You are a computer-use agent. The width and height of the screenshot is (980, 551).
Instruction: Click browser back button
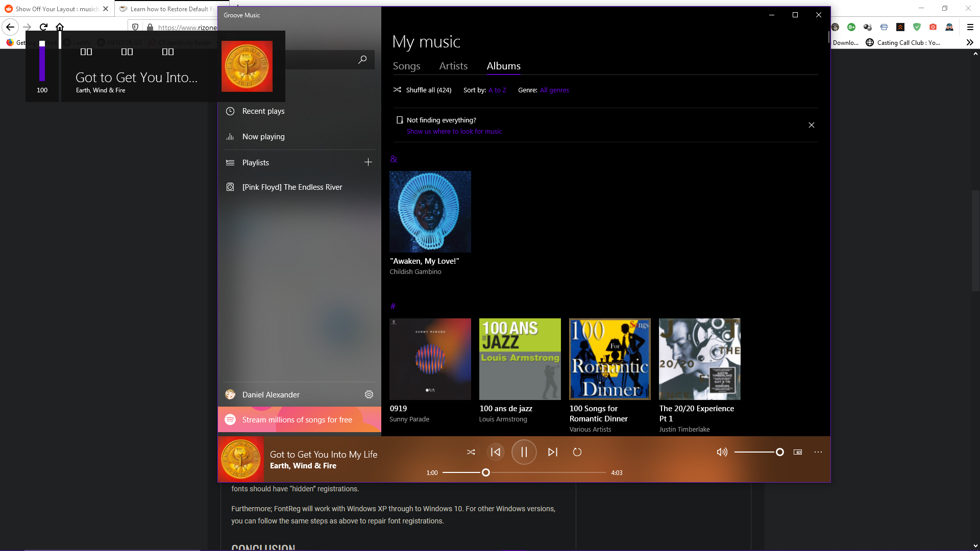(10, 27)
